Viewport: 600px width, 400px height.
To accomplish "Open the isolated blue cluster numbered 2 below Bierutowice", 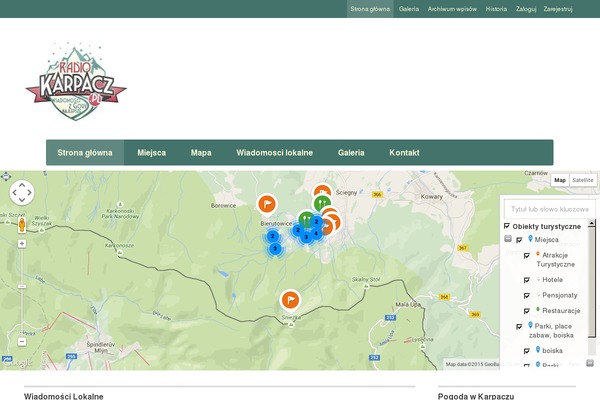I will [x=272, y=236].
